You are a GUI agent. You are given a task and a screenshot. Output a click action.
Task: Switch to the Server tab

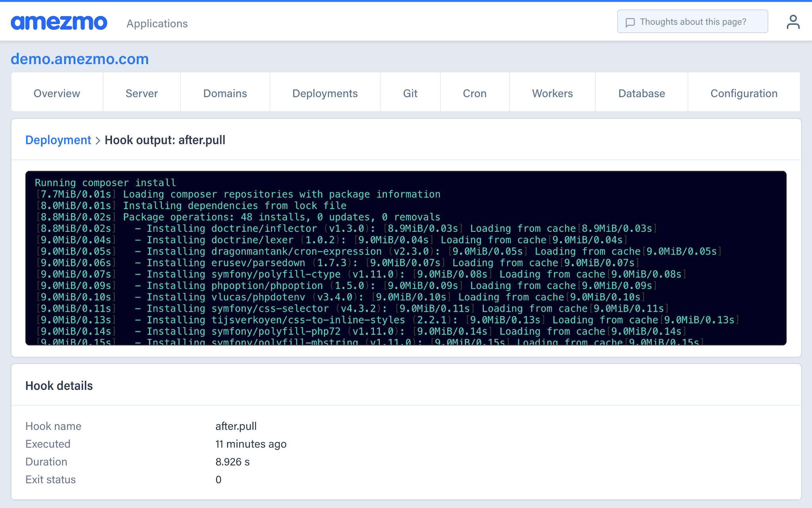tap(142, 93)
